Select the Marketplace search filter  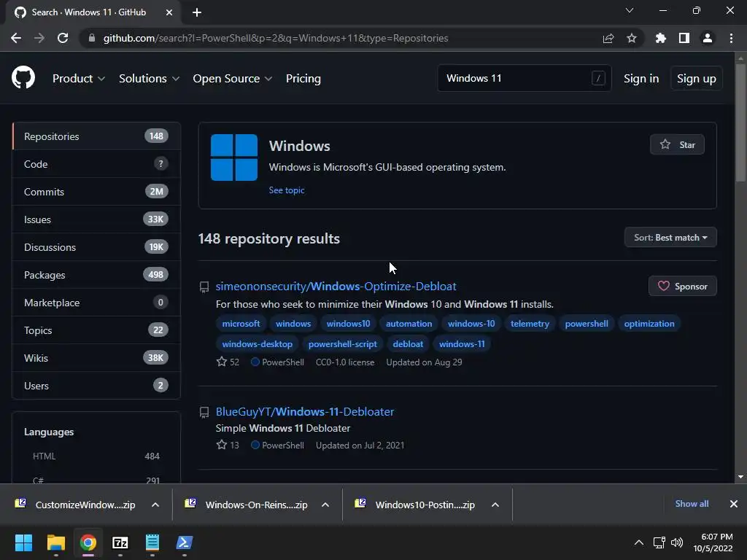96,303
